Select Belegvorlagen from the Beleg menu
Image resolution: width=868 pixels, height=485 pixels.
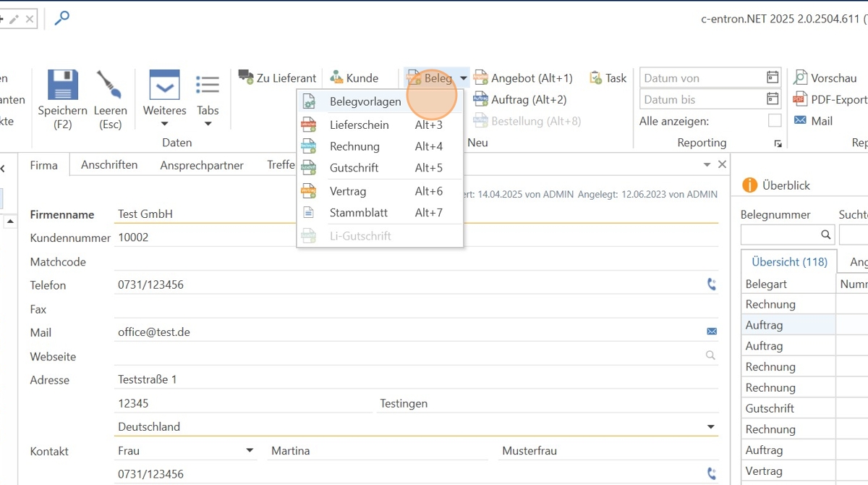point(365,102)
